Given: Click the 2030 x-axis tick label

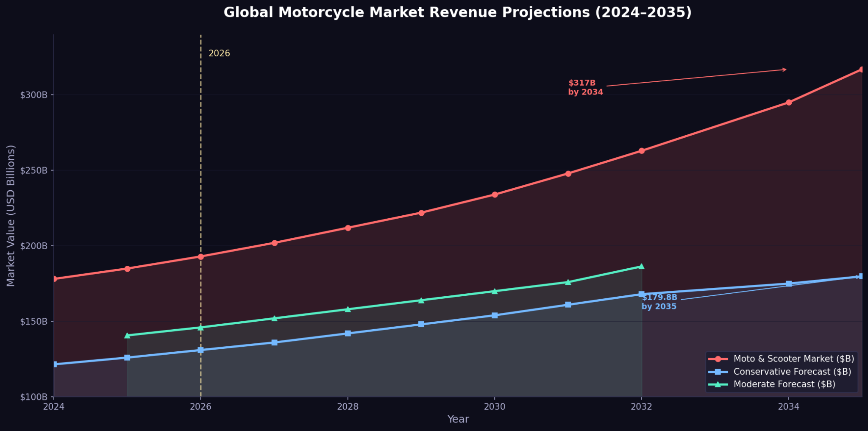Looking at the screenshot, I should [495, 407].
